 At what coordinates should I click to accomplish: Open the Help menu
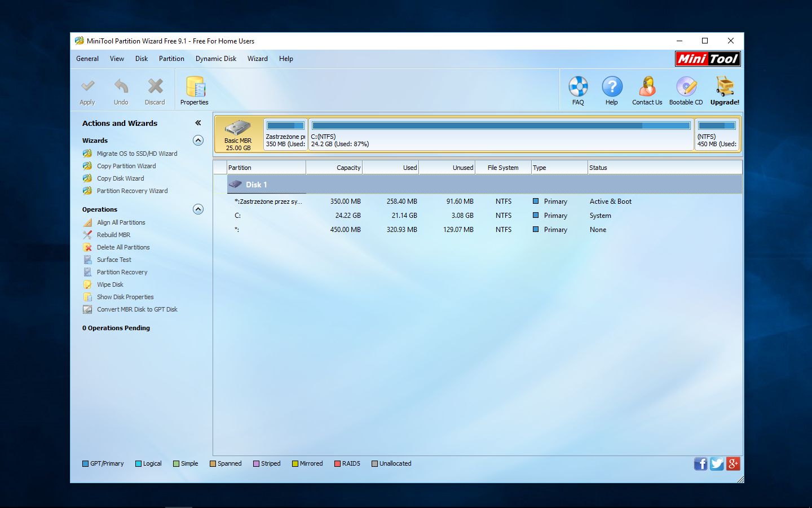tap(286, 59)
